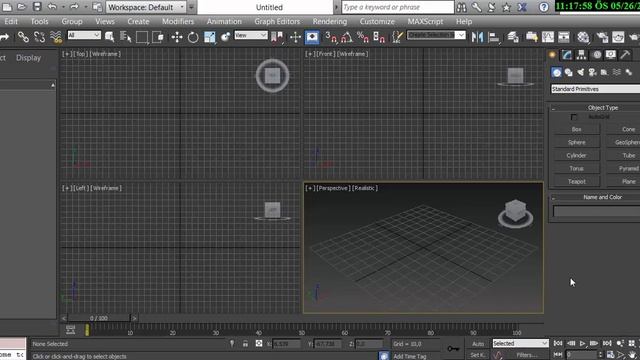Click the search keyword input field
Screen dimensions: 640x360
(398, 7)
